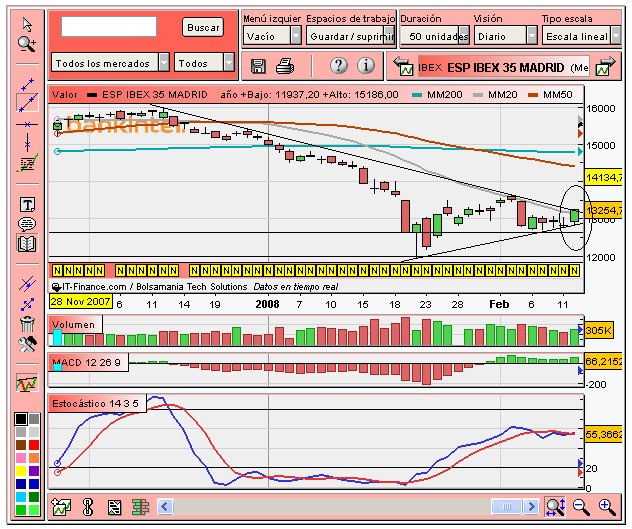Click the MACD 12 26 9 panel label

pos(88,362)
